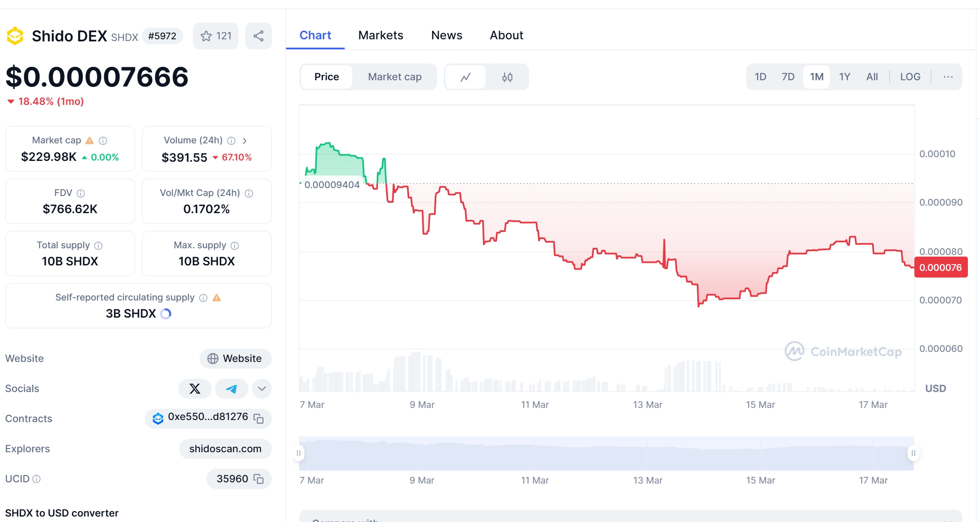Click the $766.62K FDV value
The image size is (980, 522).
click(70, 209)
